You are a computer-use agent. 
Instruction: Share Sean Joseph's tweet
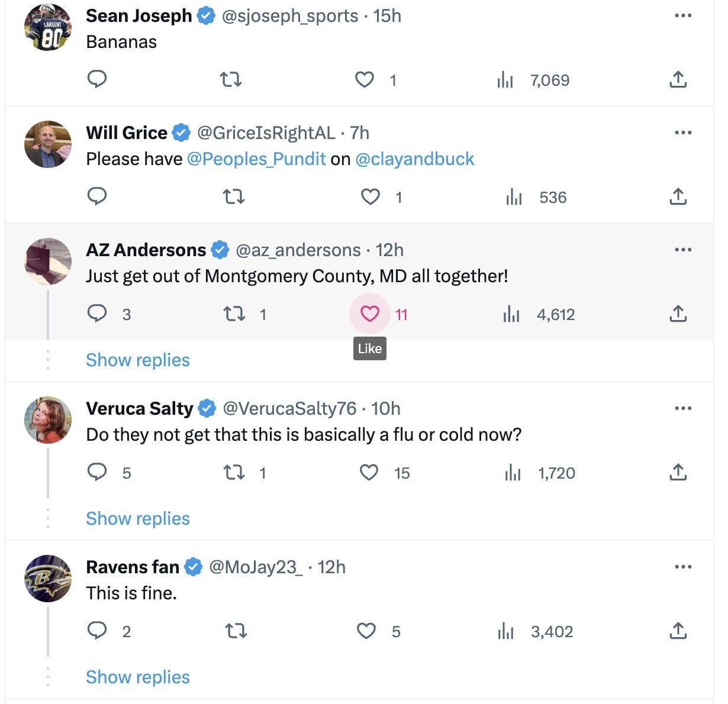678,79
